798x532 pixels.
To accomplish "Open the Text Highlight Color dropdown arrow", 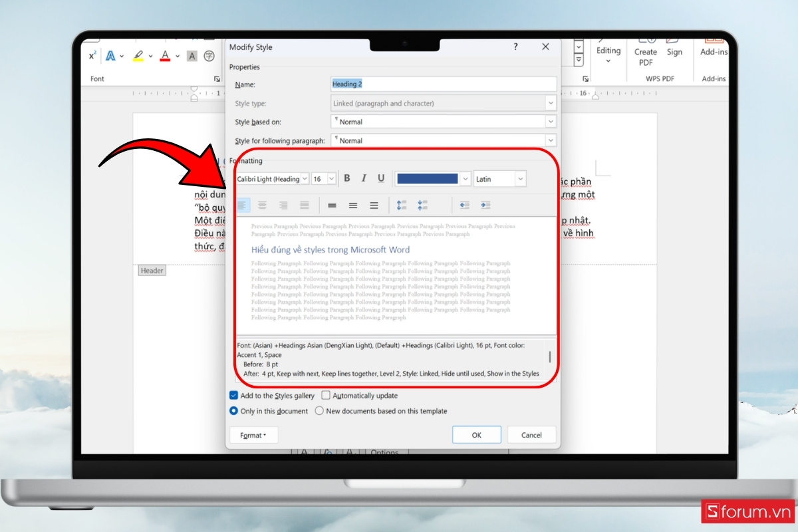I will 150,56.
